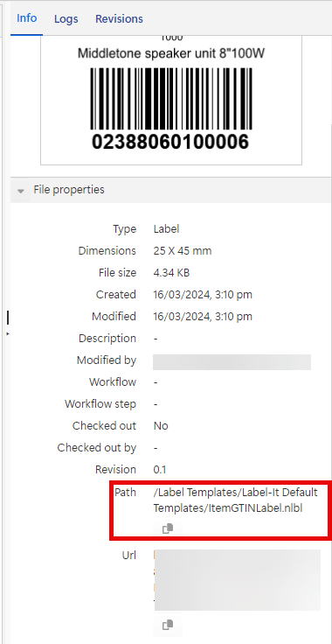
Task: Click the small panel splitter arrow
Action: (x=8, y=334)
